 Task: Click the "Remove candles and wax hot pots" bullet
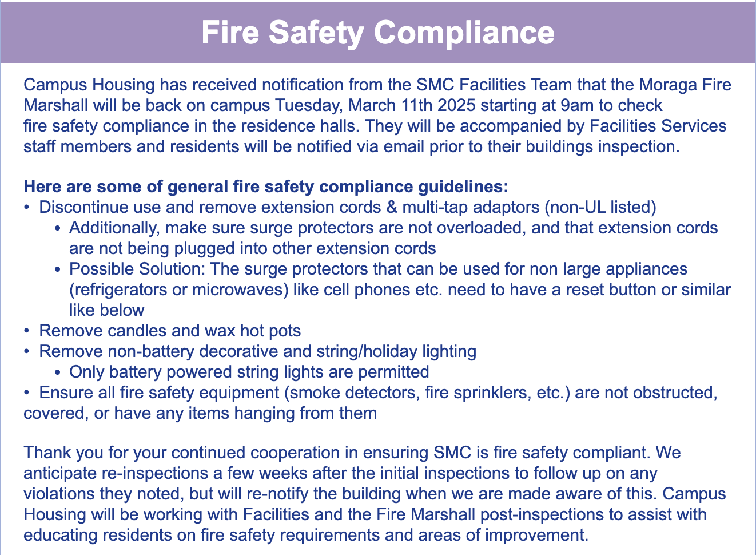[x=170, y=331]
